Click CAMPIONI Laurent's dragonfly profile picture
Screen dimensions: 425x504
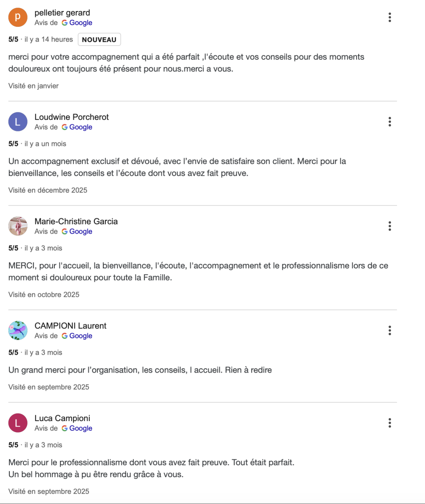[x=18, y=330]
